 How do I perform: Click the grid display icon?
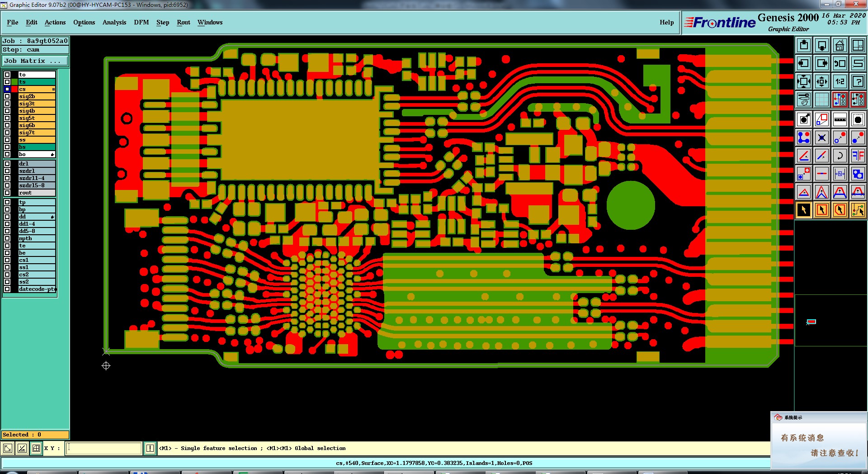pyautogui.click(x=821, y=100)
